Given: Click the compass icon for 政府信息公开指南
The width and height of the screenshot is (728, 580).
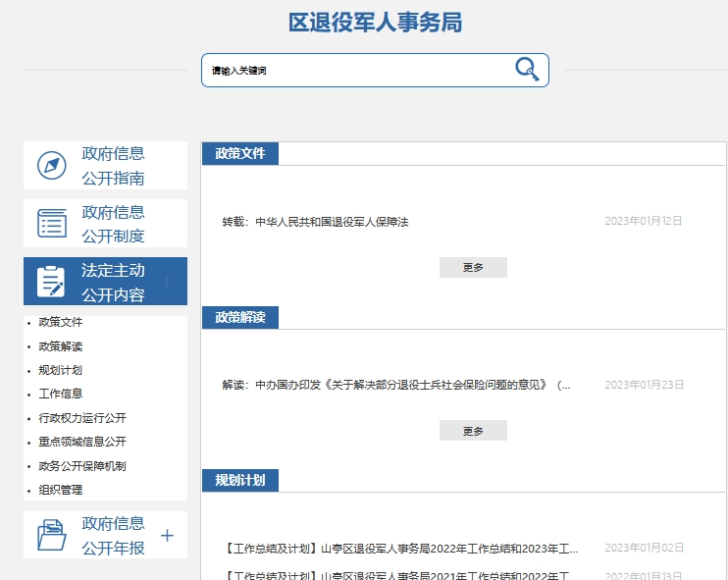Looking at the screenshot, I should (x=52, y=165).
